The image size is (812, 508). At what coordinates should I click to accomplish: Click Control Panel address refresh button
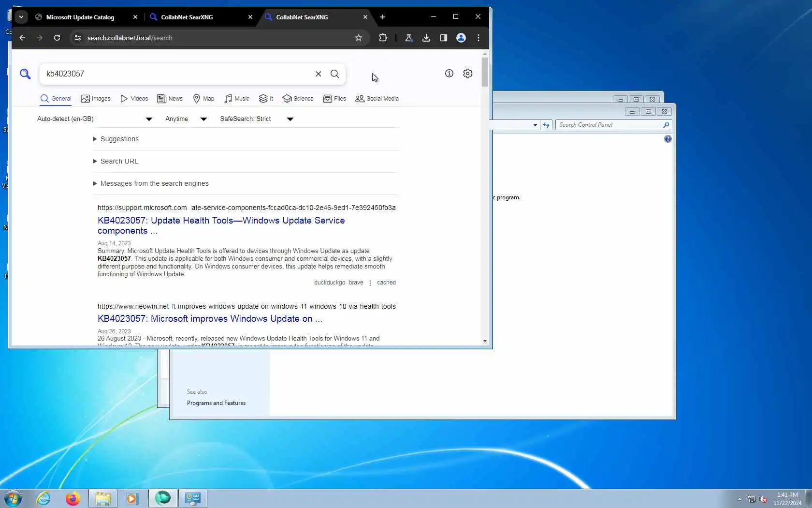(546, 125)
